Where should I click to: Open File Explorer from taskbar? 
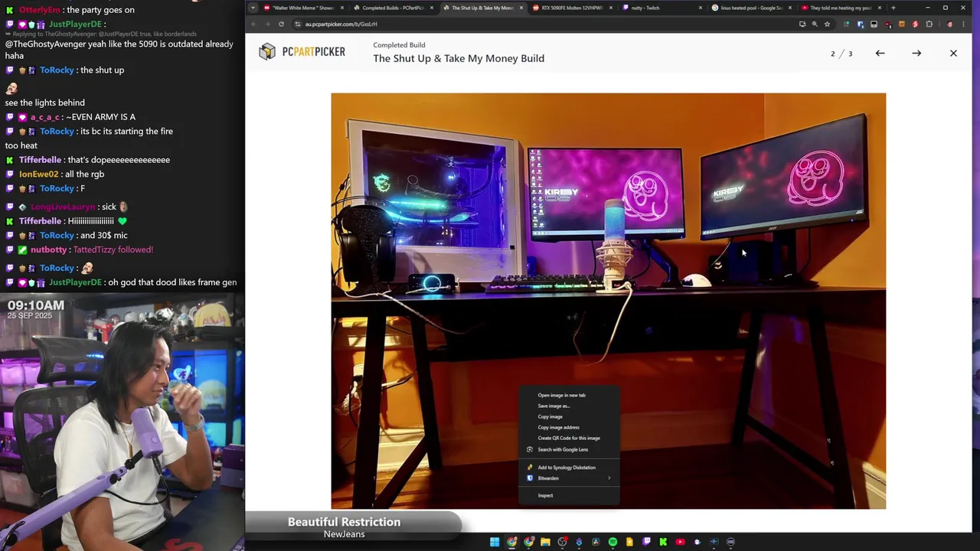coord(545,542)
